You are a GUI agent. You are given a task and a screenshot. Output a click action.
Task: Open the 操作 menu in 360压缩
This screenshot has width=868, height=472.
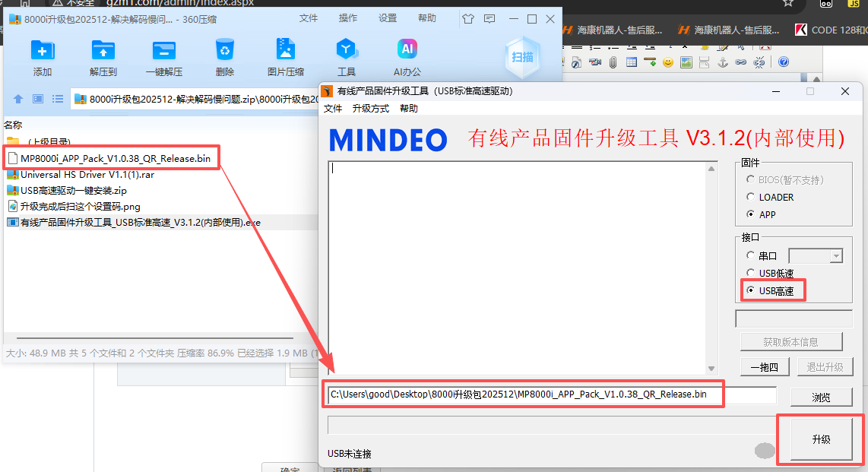point(348,18)
